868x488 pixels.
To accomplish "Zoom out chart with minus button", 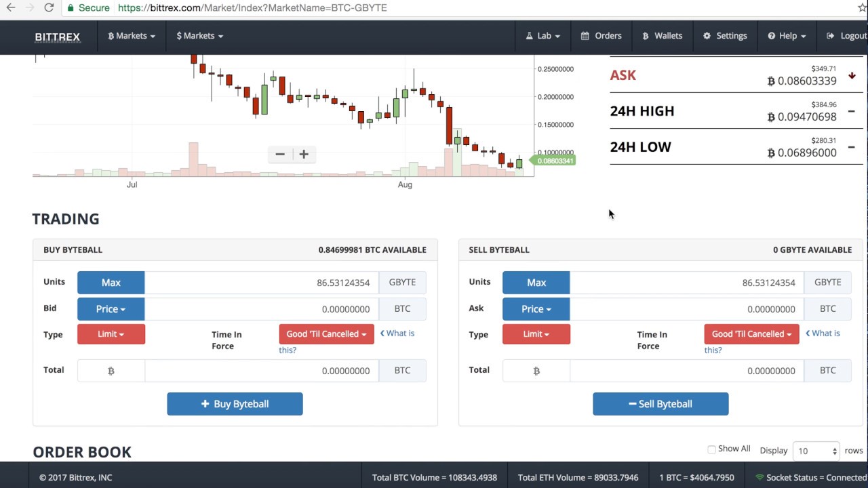I will pyautogui.click(x=280, y=155).
